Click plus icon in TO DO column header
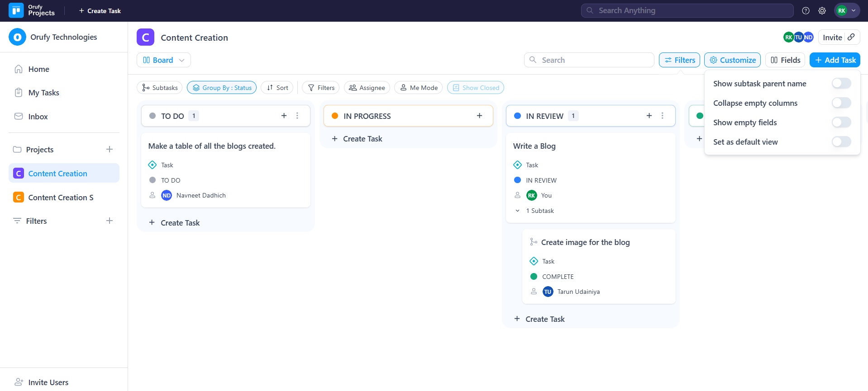Screen dimensions: 868x391 pos(284,116)
